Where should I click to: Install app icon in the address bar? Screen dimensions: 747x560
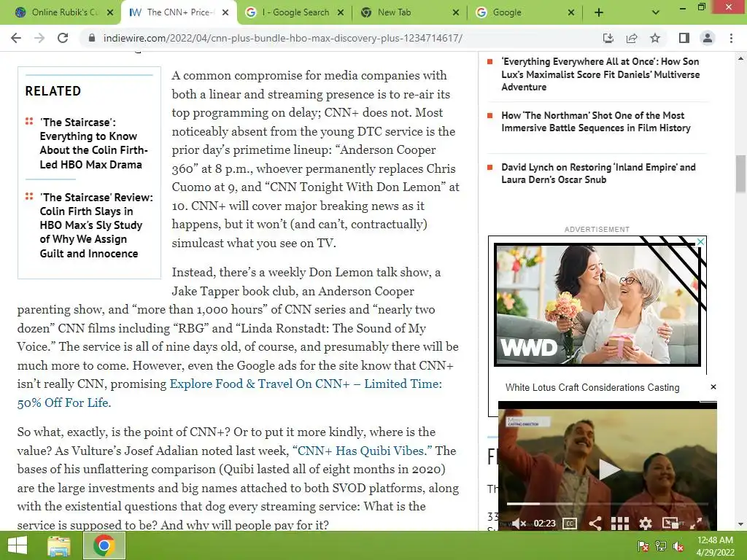coord(608,38)
